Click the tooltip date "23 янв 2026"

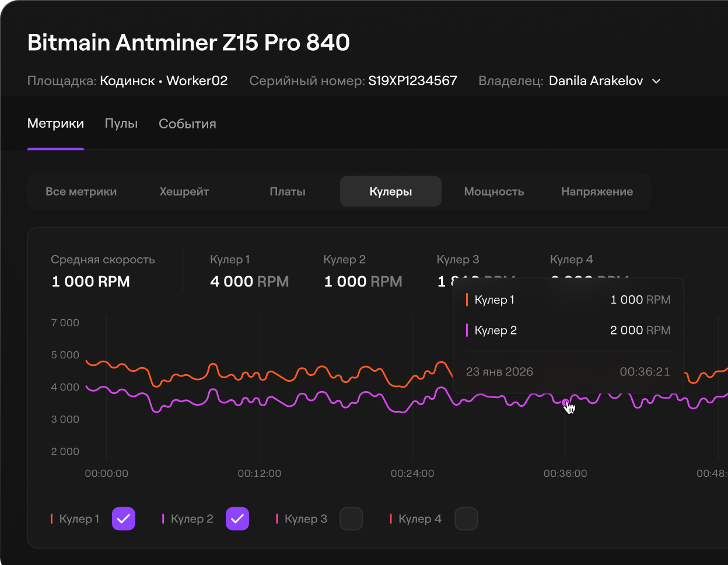coord(500,372)
